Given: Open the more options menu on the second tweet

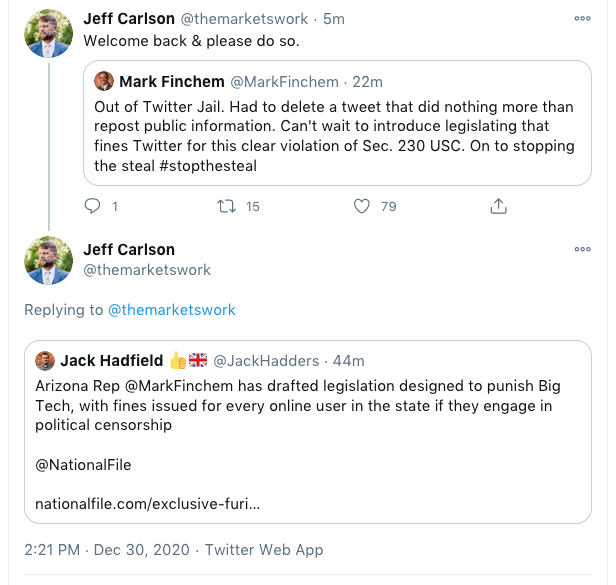Looking at the screenshot, I should [582, 249].
